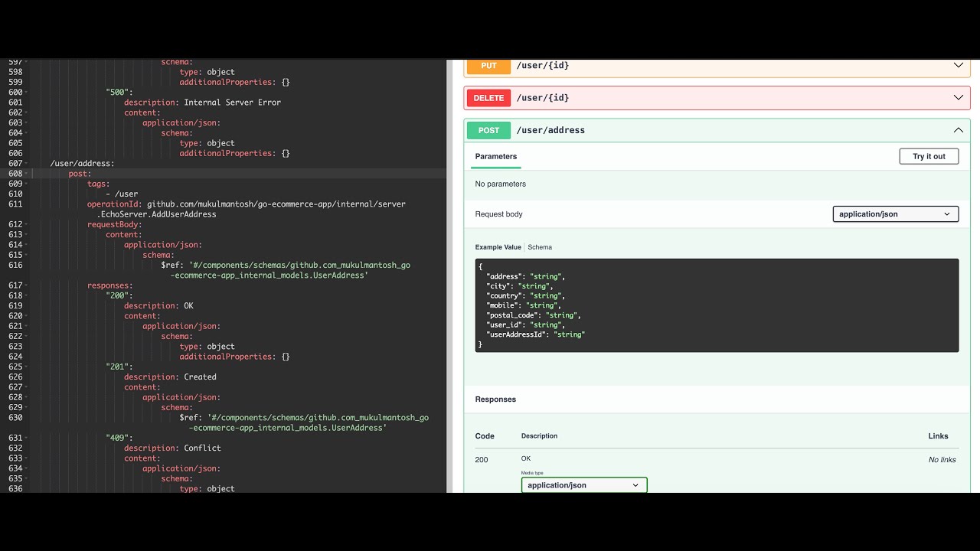Screen dimensions: 980x551
Task: Click the Parameters tab
Action: point(495,155)
